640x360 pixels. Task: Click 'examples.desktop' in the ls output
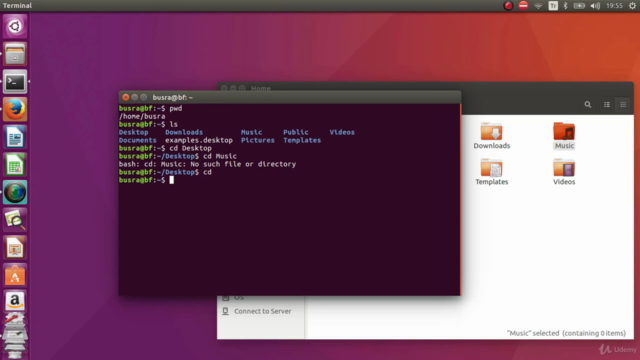coord(199,140)
